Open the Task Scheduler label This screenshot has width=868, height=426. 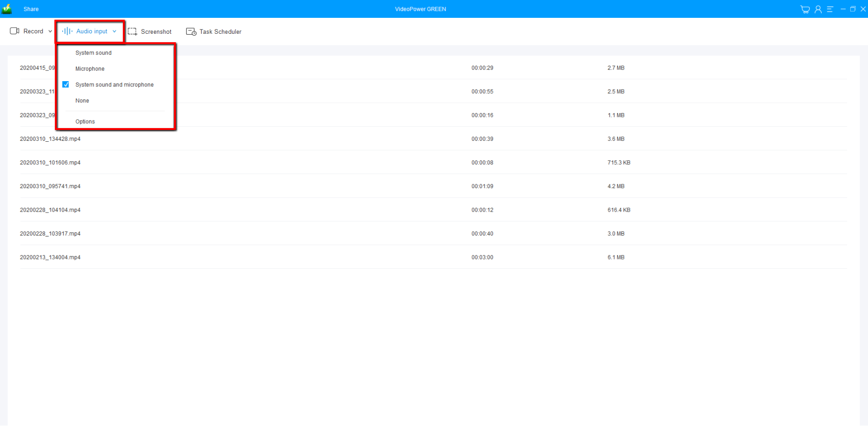pyautogui.click(x=220, y=31)
